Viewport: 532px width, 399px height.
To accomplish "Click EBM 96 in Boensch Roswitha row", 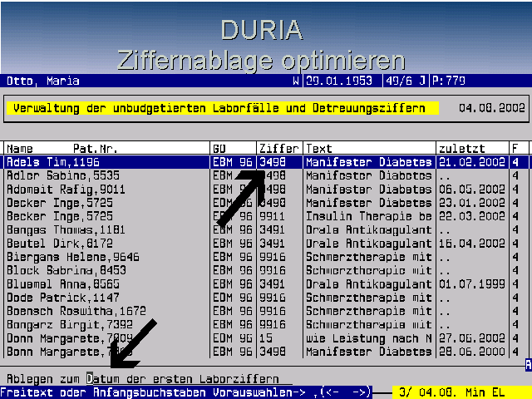I will [233, 312].
